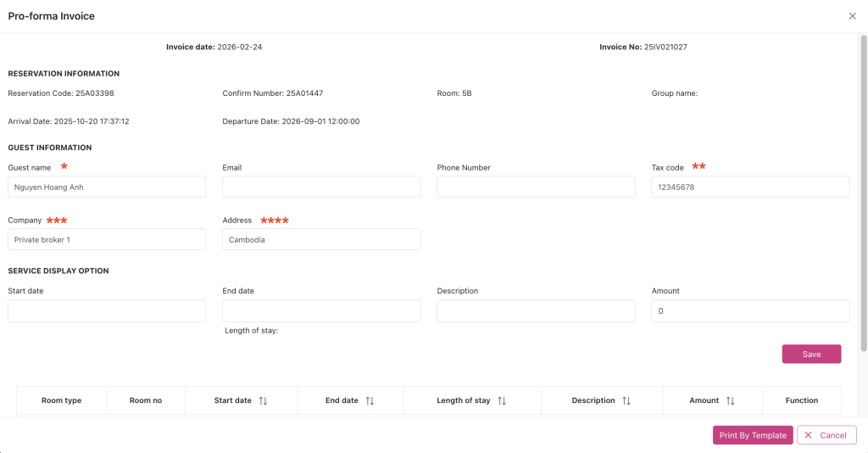Click the Save button

(x=811, y=354)
